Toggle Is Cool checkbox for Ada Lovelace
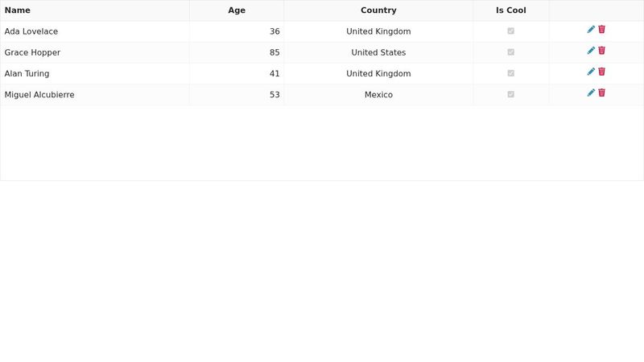The height and width of the screenshot is (362, 644). tap(510, 31)
